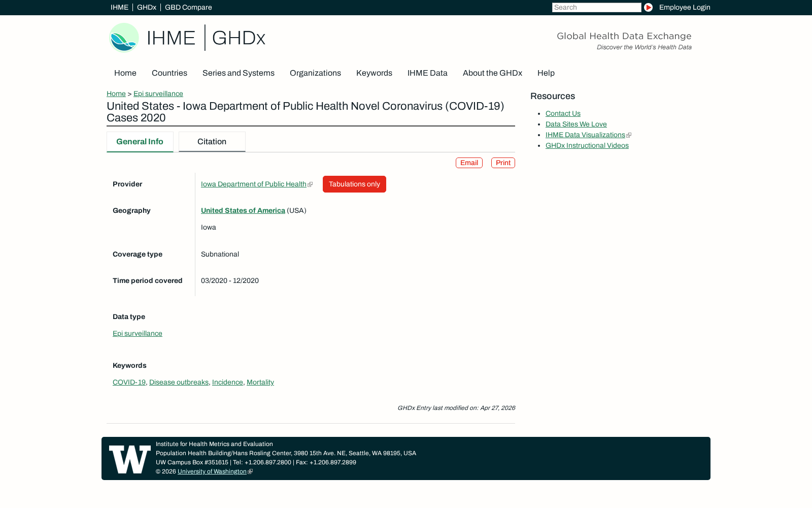
Task: Open United States of America geography link
Action: coord(243,211)
